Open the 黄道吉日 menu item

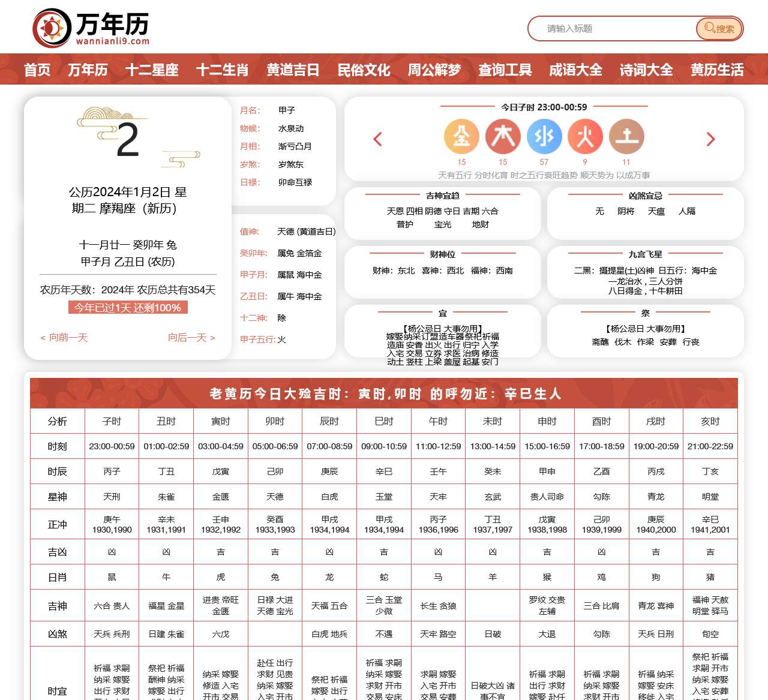[x=293, y=70]
